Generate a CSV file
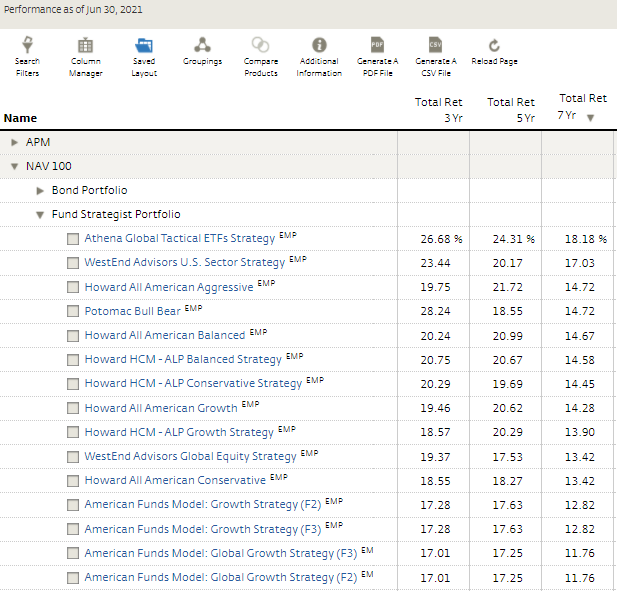 coord(436,56)
